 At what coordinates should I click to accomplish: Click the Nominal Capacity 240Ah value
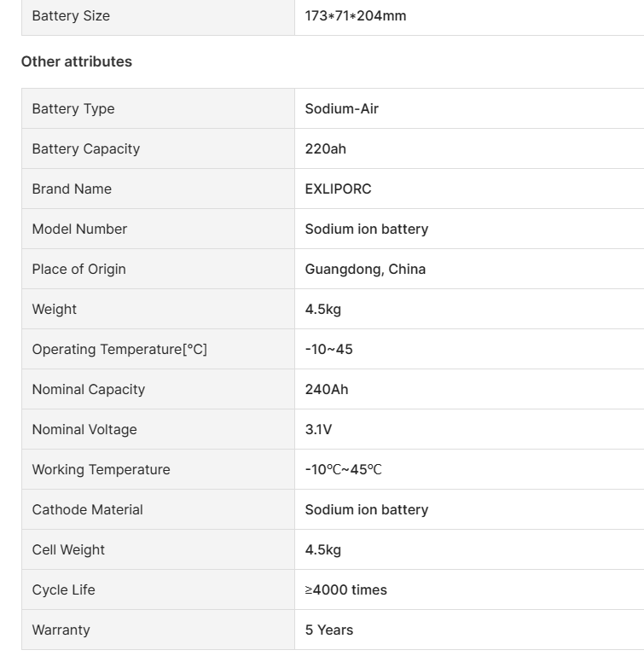(327, 389)
